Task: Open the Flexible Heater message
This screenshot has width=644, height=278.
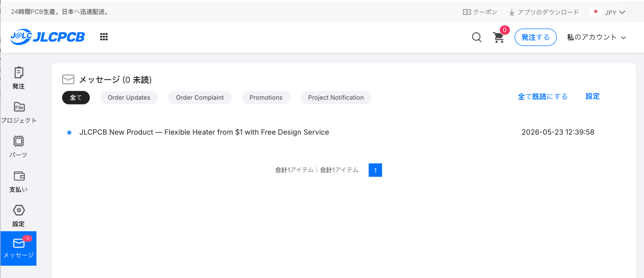Action: (204, 132)
